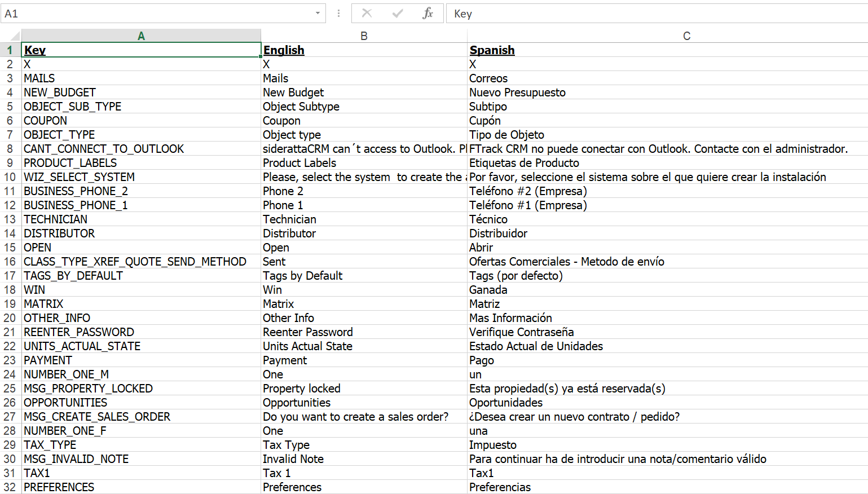868x494 pixels.
Task: Click the Spanish cell Impuesto
Action: click(668, 445)
